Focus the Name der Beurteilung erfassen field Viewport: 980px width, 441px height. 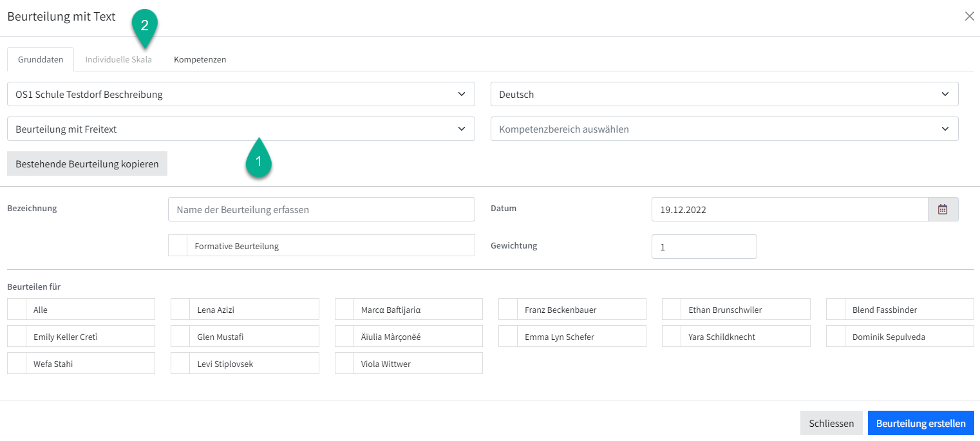pos(321,209)
